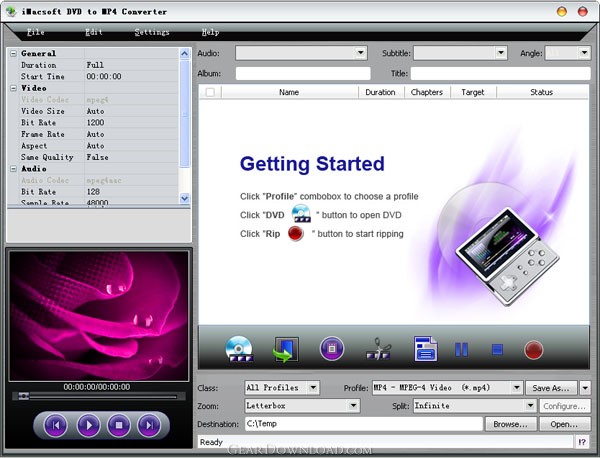
Task: Collapse the General properties group
Action: (x=13, y=53)
